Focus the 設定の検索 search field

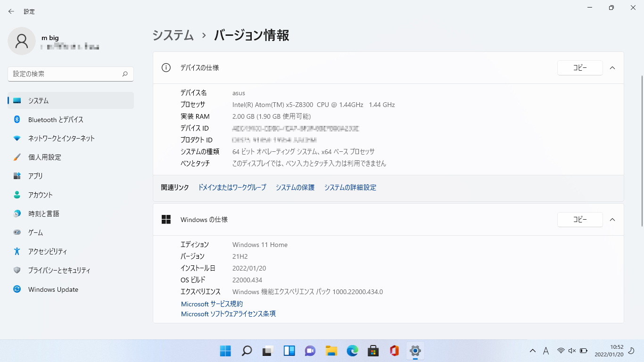(71, 74)
